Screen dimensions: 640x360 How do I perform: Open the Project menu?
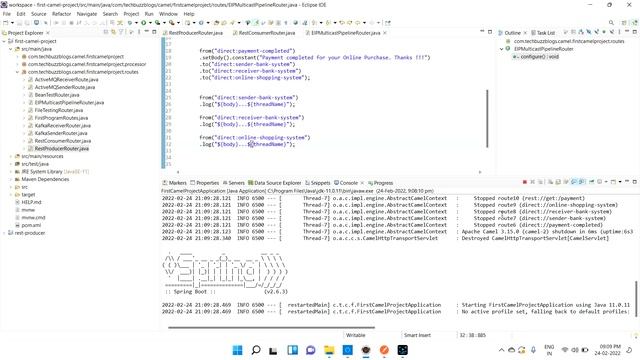point(131,14)
